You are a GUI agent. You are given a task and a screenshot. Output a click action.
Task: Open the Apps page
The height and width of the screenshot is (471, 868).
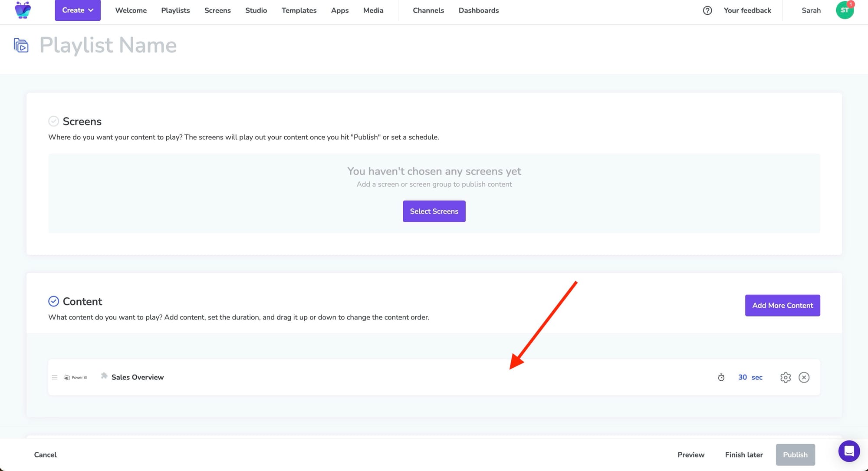(x=340, y=10)
